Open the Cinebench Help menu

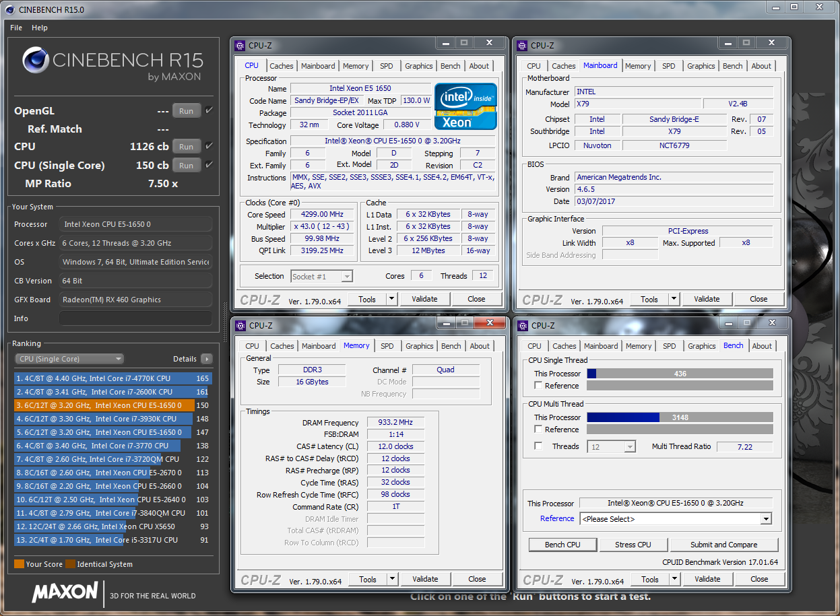[x=40, y=28]
